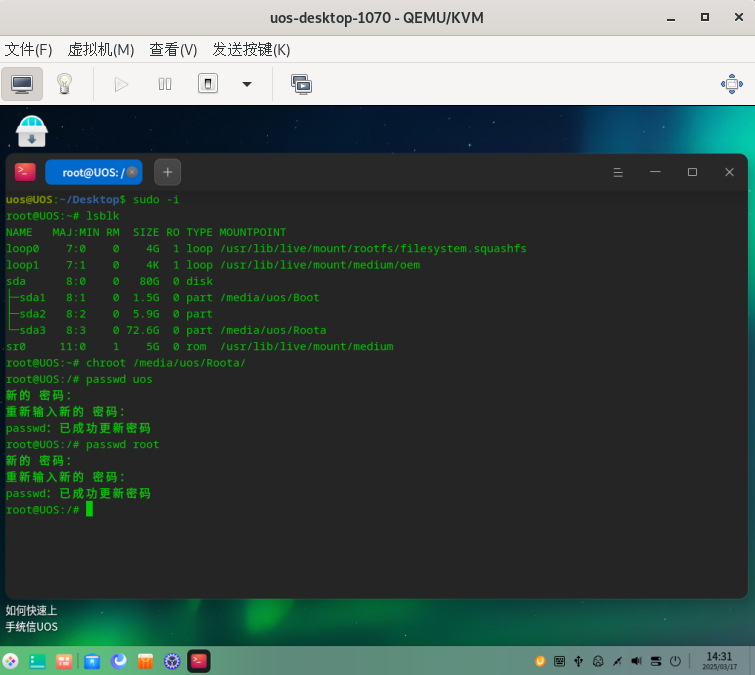Show the graphical console view

point(22,84)
